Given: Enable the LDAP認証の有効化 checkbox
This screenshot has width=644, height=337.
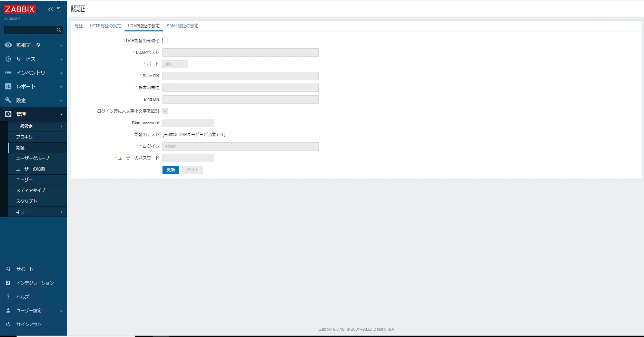Looking at the screenshot, I should pos(165,40).
